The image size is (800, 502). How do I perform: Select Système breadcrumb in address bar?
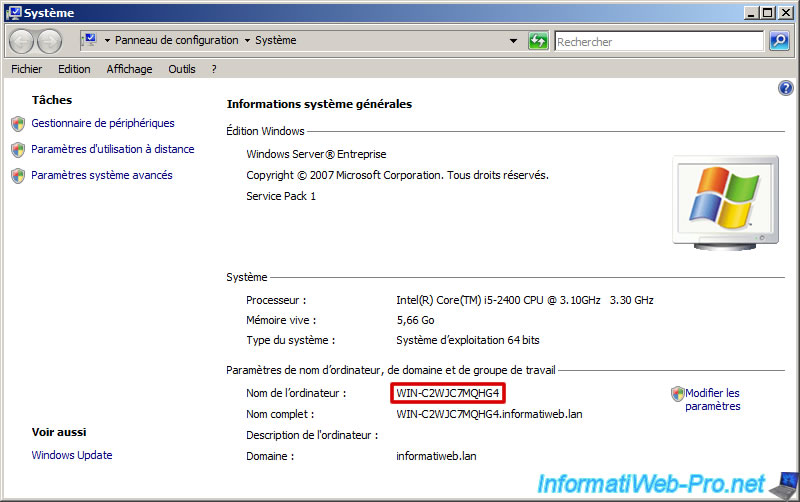(x=276, y=40)
